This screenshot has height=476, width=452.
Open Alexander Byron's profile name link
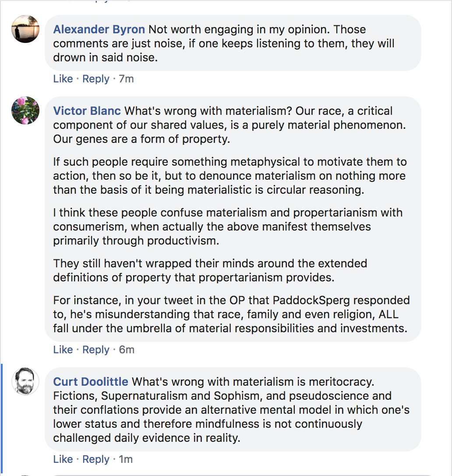pos(99,30)
